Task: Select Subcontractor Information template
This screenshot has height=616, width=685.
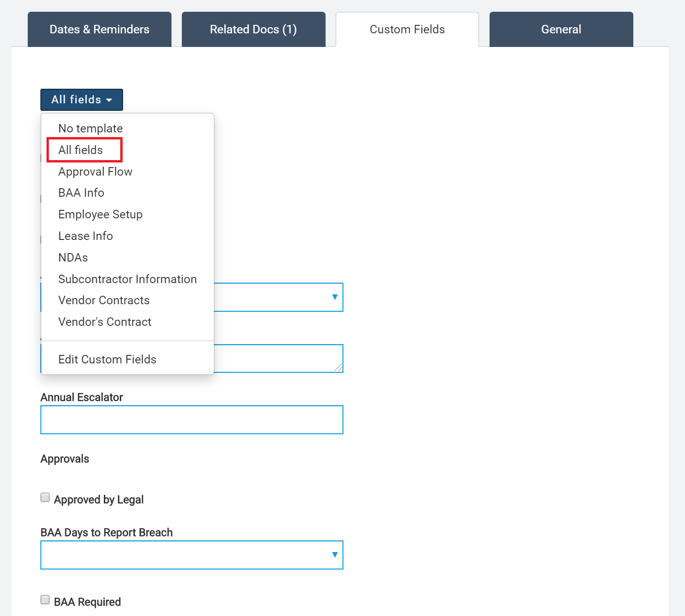Action: click(x=127, y=279)
